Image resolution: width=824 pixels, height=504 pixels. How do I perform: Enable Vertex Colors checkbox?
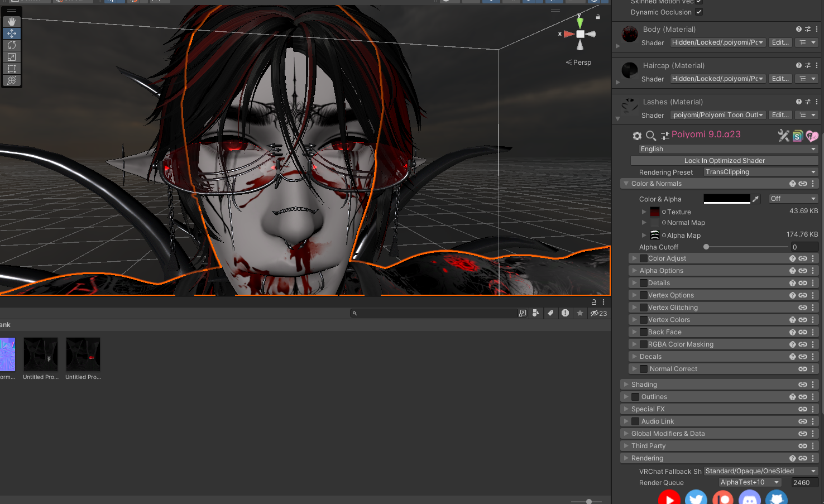coord(644,320)
